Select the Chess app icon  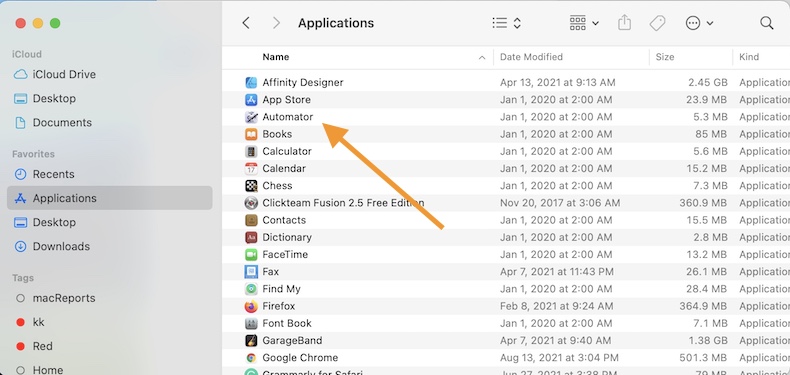point(251,185)
